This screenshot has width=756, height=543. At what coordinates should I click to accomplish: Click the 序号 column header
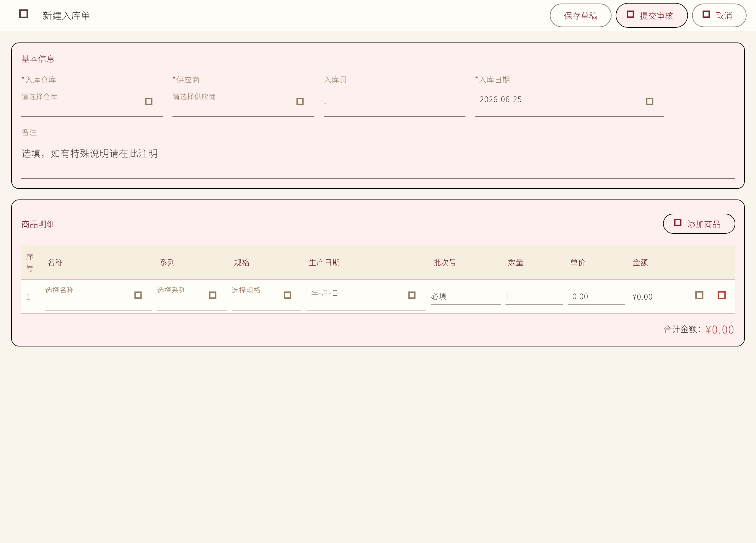(30, 263)
